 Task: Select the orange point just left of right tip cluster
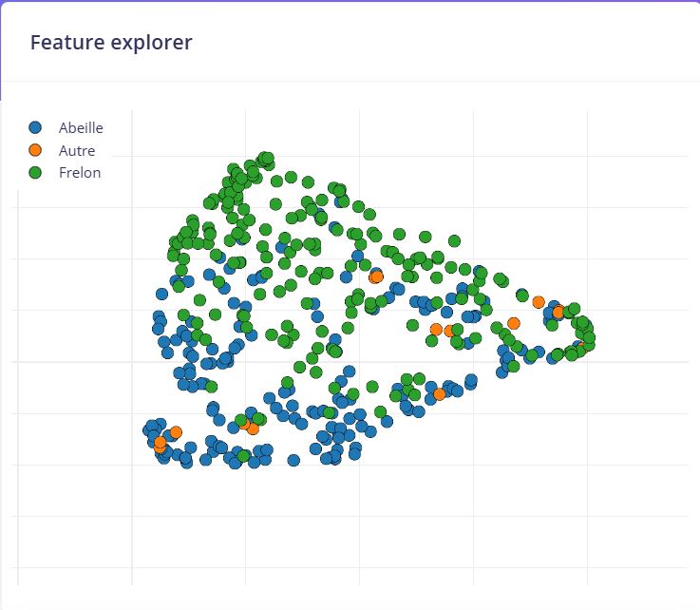(539, 302)
